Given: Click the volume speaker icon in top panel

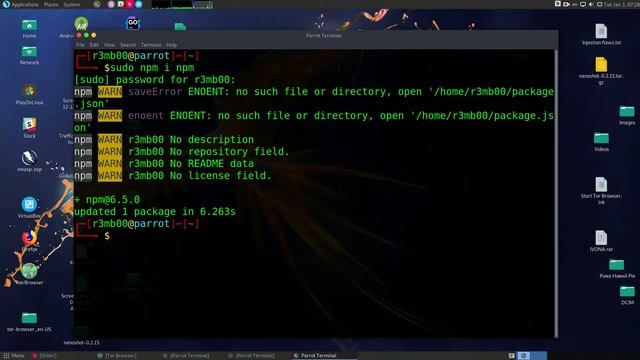Looking at the screenshot, I should [x=591, y=4].
